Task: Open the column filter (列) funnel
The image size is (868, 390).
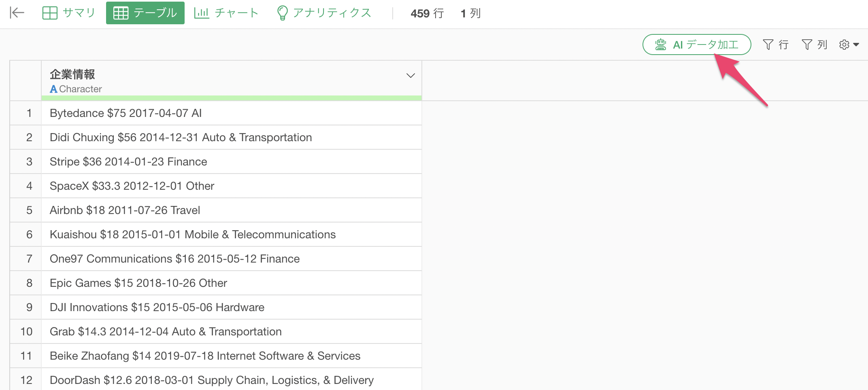Action: tap(814, 45)
